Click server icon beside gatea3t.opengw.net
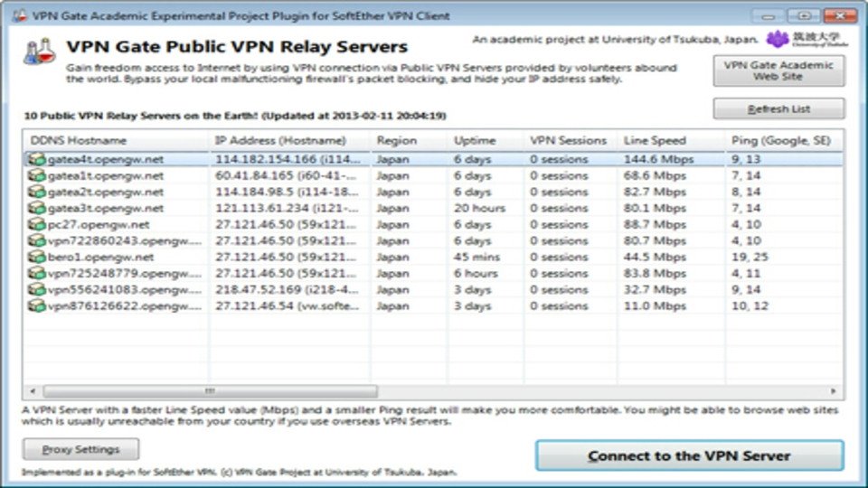Viewport: 868px width, 488px height. (x=36, y=209)
